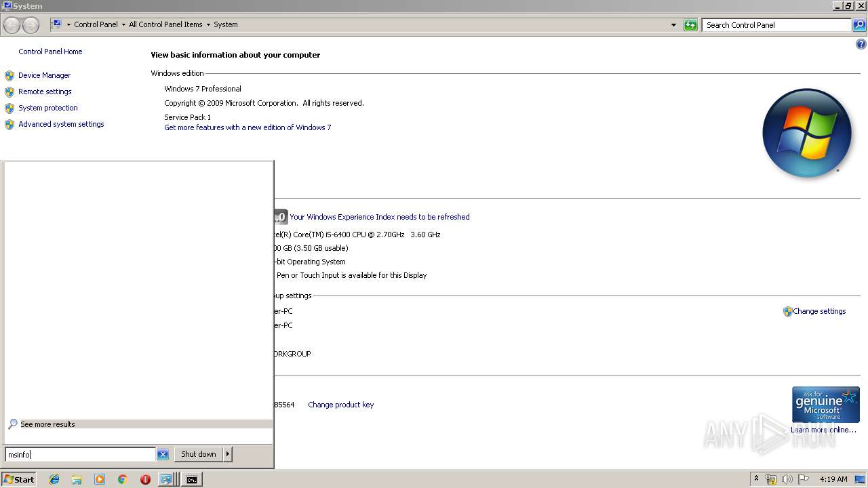
Task: Select the System window taskbar button
Action: (166, 479)
